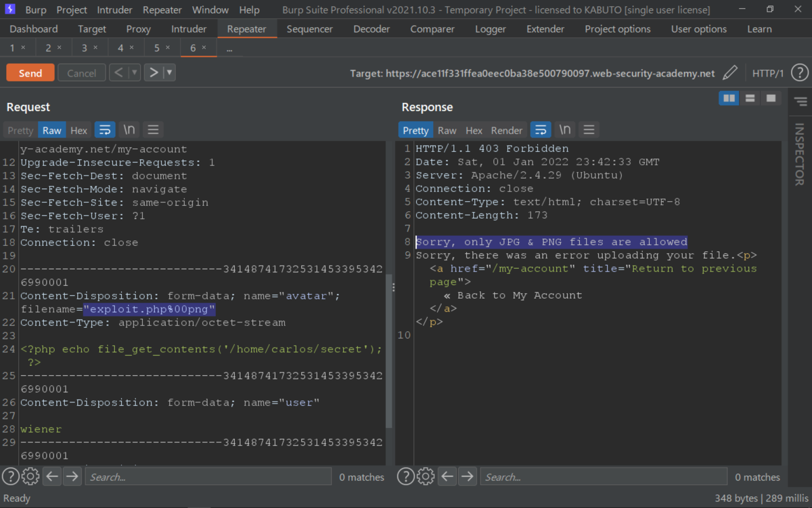Open back history dropdown arrow

134,72
